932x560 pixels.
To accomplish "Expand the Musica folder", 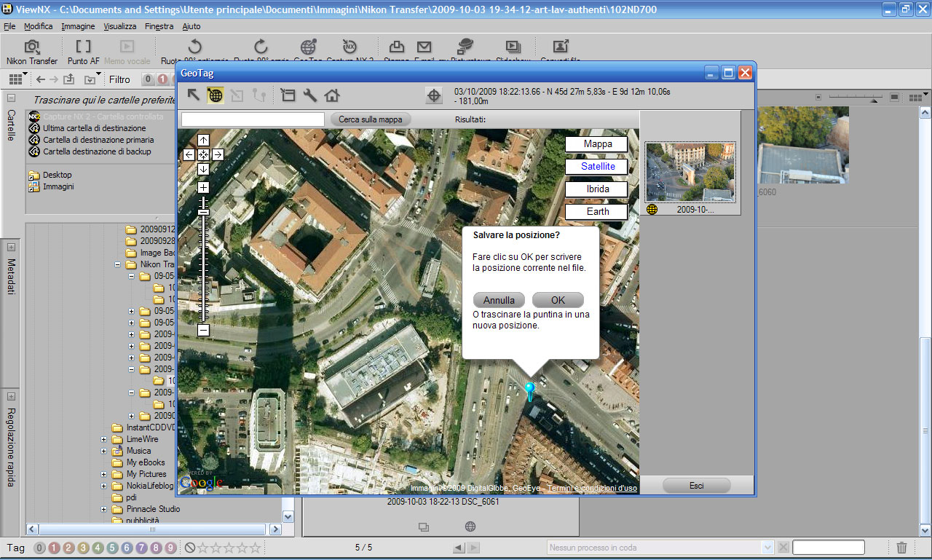I will 104,451.
